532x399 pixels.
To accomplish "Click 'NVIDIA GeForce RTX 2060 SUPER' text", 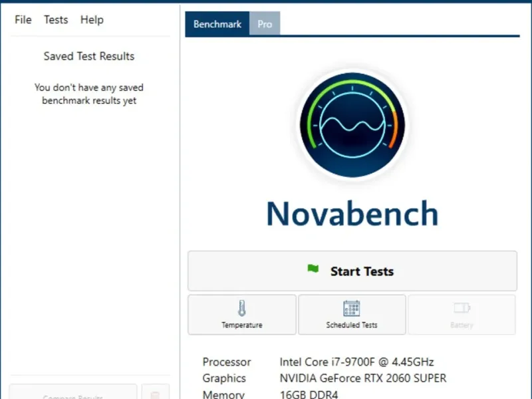I will tap(363, 378).
